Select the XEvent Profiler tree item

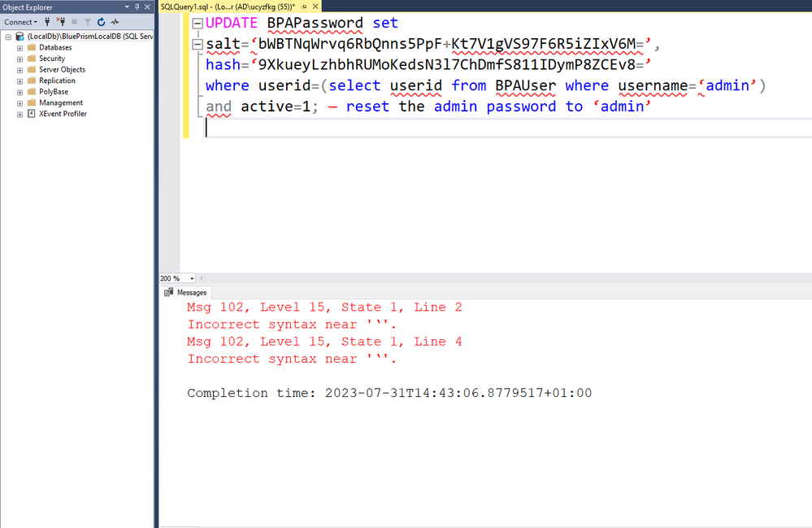click(x=63, y=113)
